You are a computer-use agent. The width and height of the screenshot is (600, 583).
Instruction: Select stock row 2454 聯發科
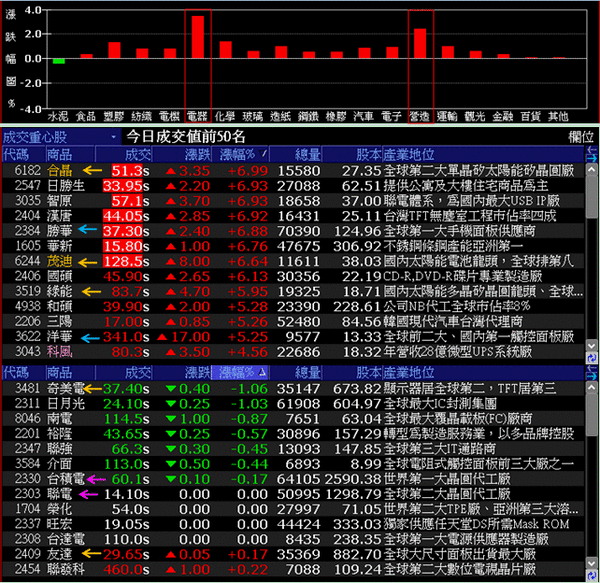tap(293, 570)
